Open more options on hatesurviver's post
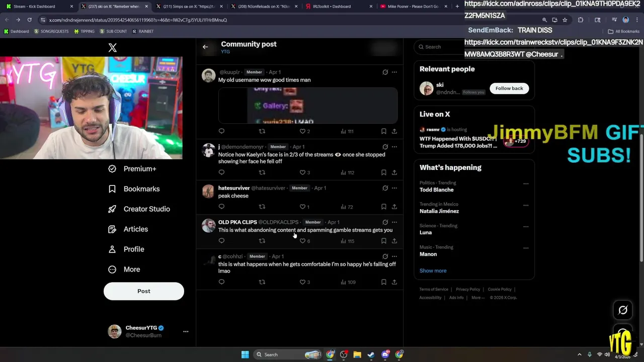The image size is (644, 362). (x=394, y=188)
